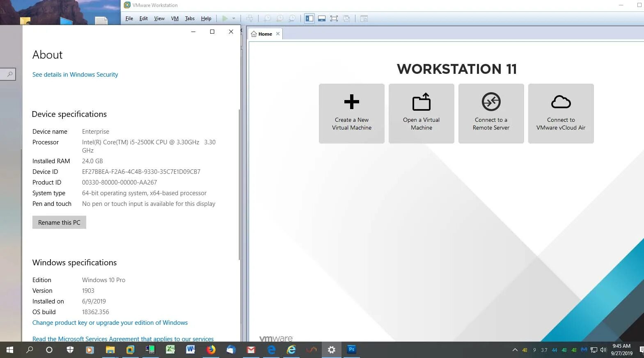Toggle the thumbnail bar icon in VMware toolbar
Viewport: 644px width, 358px height.
point(322,18)
